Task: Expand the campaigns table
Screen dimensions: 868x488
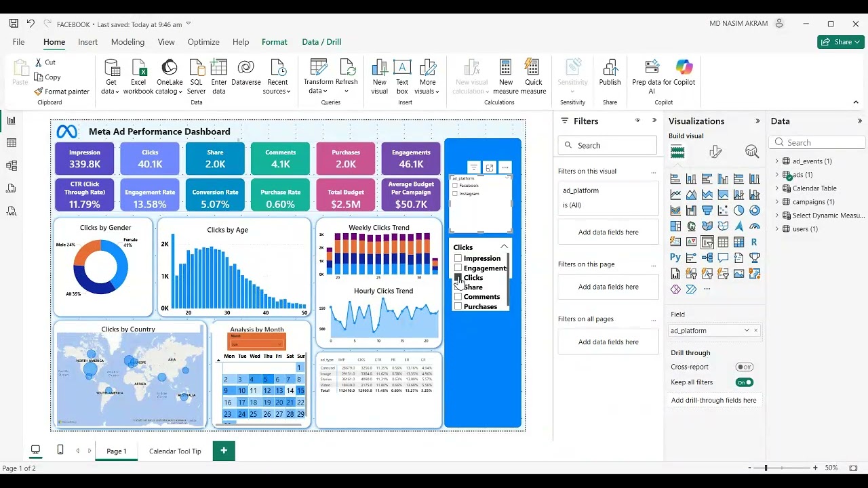Action: tap(777, 202)
